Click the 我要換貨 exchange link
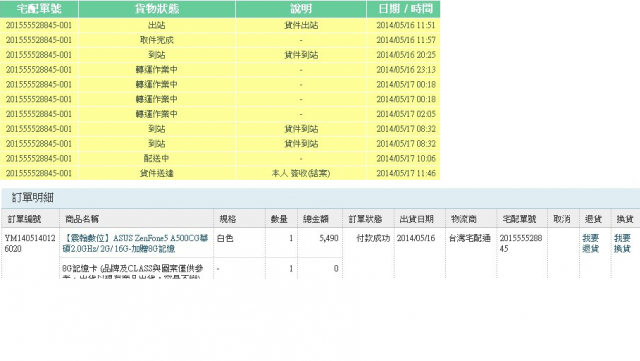Screen dimensions: 640x361 622,243
